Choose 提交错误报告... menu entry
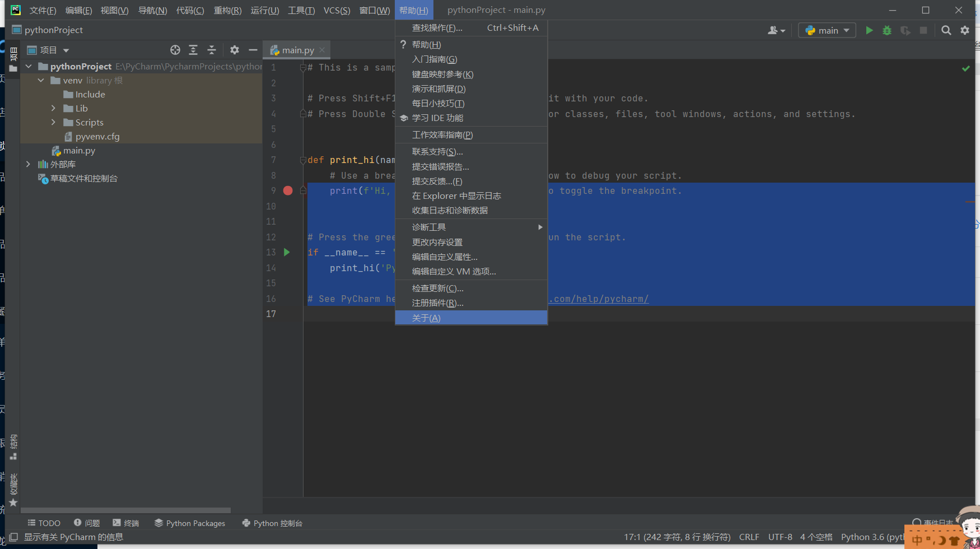The image size is (980, 549). point(471,166)
